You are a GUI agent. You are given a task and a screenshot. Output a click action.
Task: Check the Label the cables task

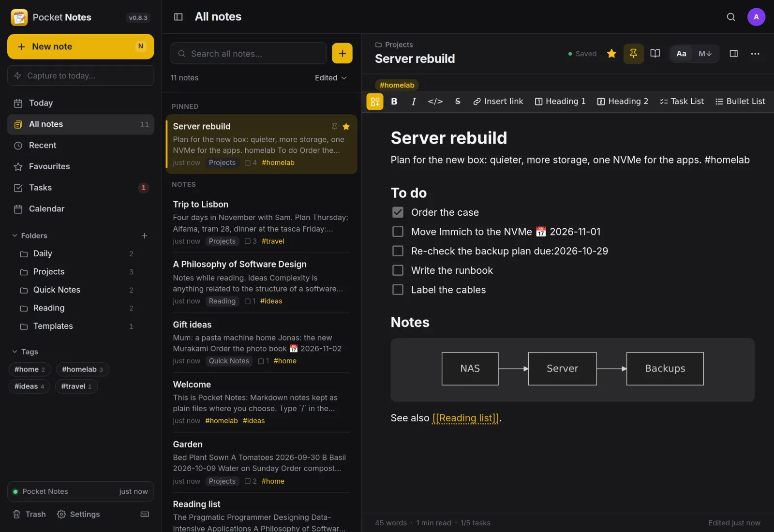398,290
